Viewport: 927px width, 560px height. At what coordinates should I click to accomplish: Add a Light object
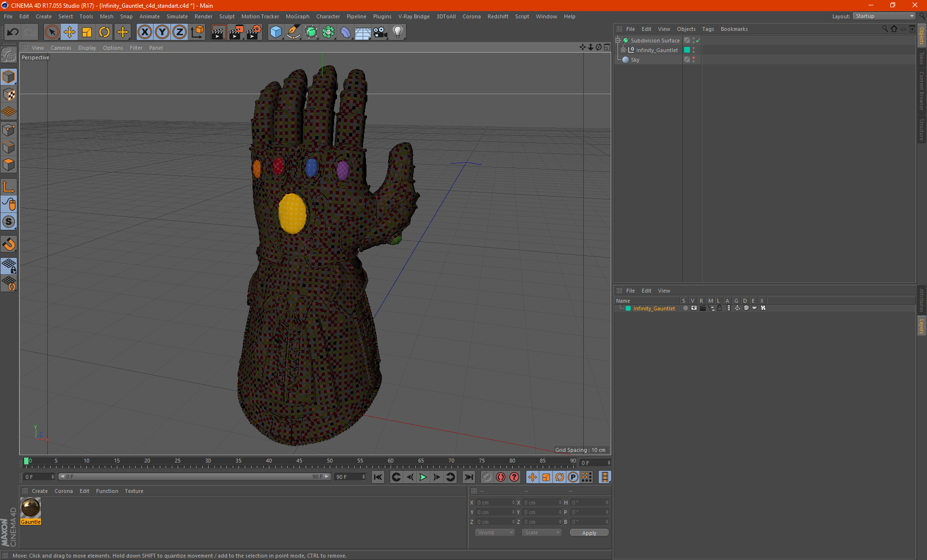pyautogui.click(x=398, y=32)
